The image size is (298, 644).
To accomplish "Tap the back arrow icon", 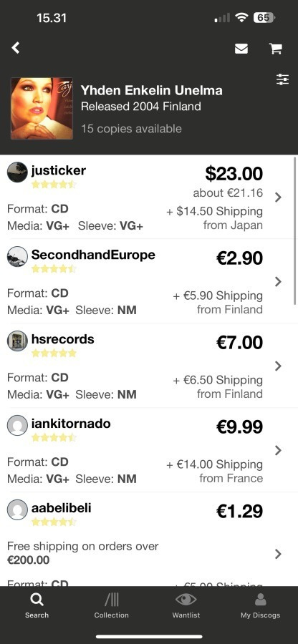I will coord(16,48).
